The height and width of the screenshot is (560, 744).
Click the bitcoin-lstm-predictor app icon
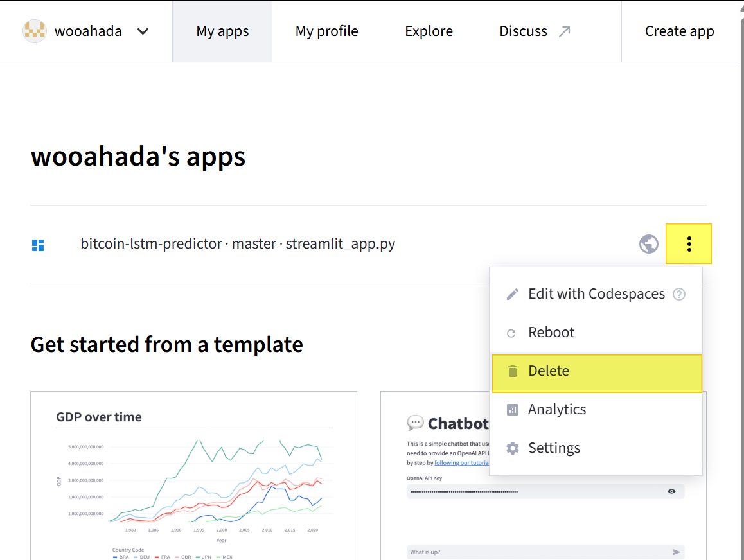(x=38, y=245)
